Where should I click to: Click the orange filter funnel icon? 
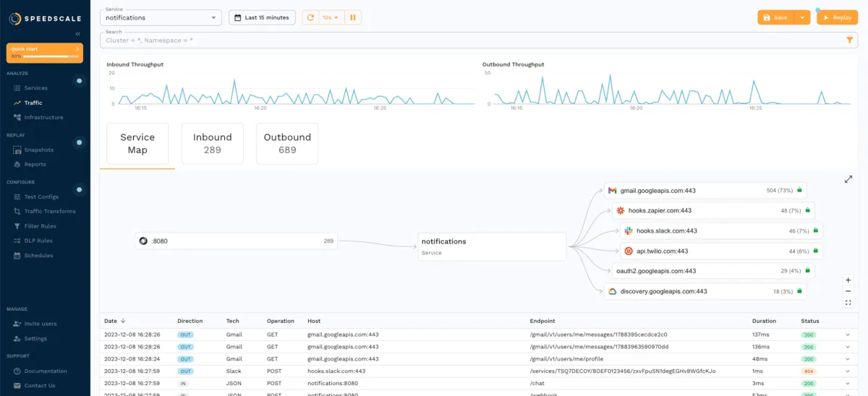850,40
